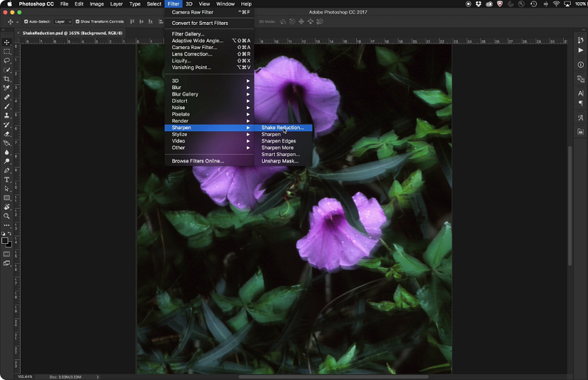
Task: Open the Libraries panel icon
Action: click(580, 132)
